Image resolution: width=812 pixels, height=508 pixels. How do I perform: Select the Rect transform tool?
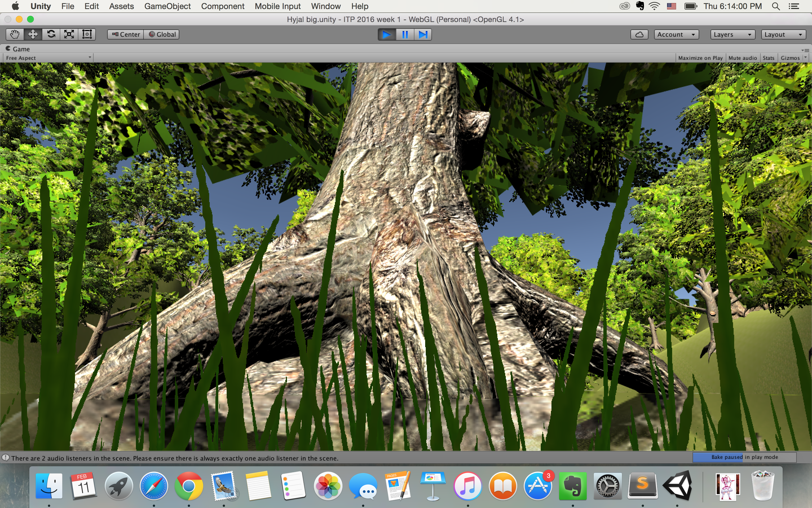[x=87, y=34]
